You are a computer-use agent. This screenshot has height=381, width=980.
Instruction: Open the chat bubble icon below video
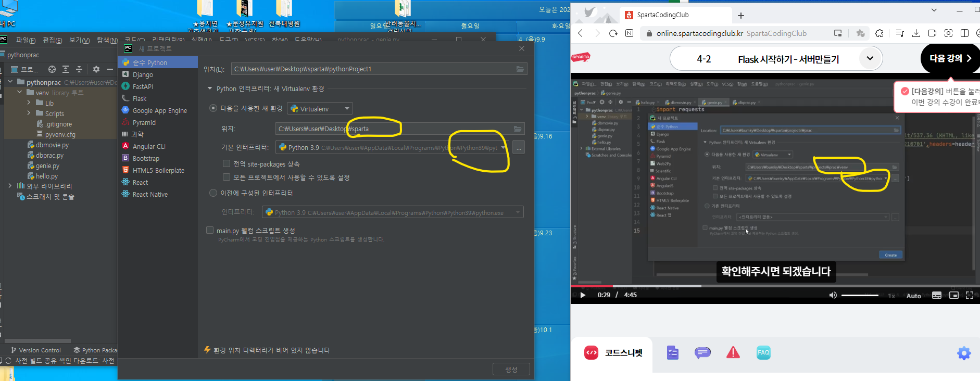tap(702, 353)
